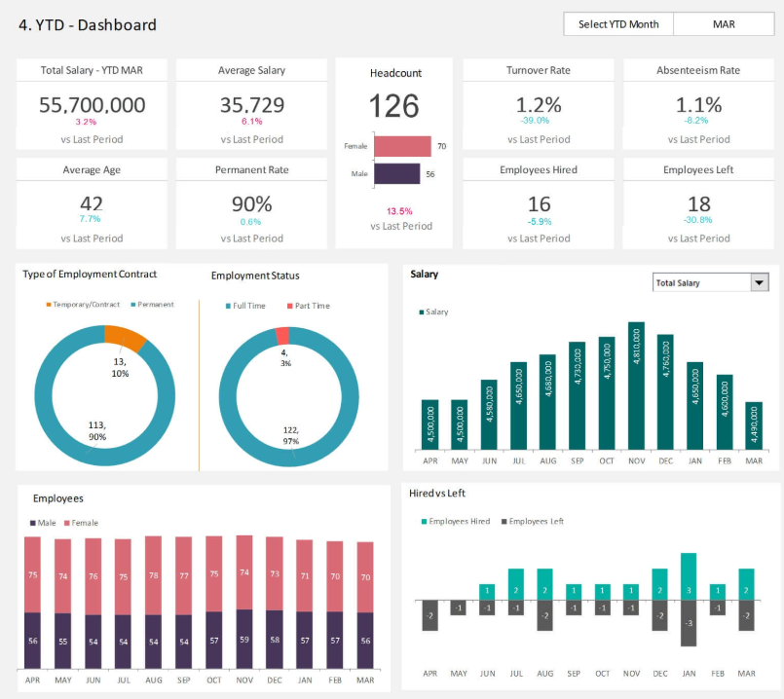The image size is (784, 699).
Task: Click the Select YTD Month label
Action: [618, 24]
